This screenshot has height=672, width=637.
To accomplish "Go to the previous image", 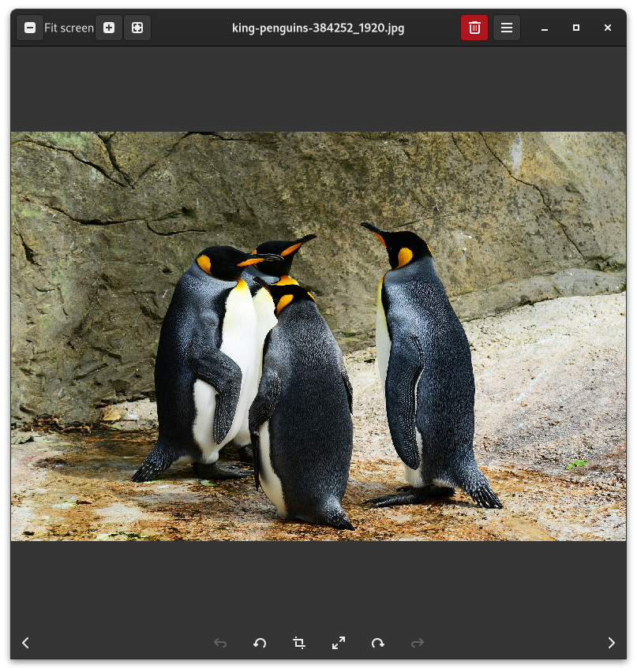I will [25, 643].
